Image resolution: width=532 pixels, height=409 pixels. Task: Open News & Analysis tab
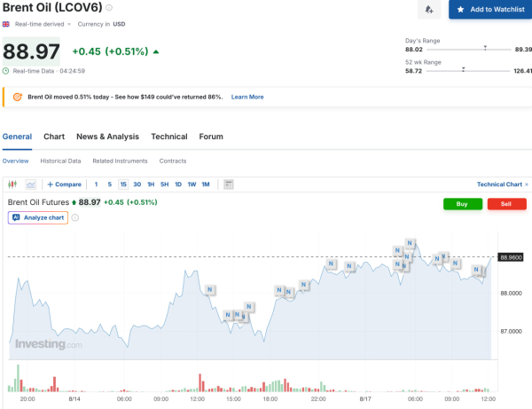107,137
